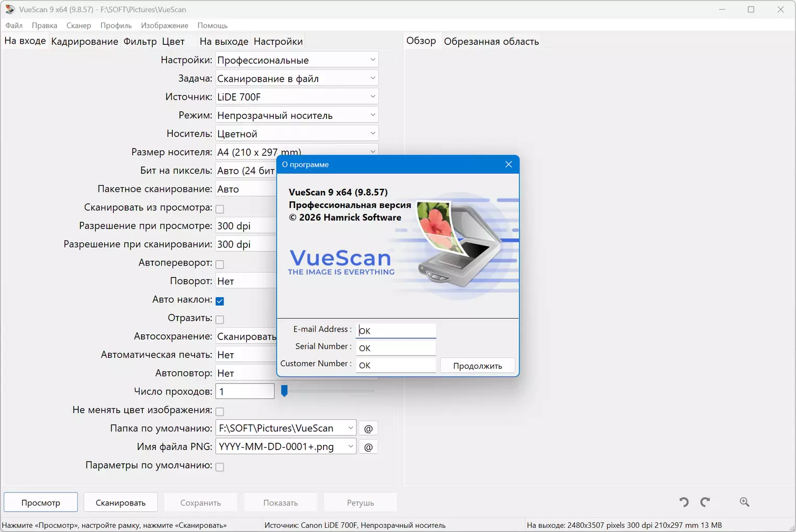Expand the 'Носитель' Цветной dropdown

point(296,134)
